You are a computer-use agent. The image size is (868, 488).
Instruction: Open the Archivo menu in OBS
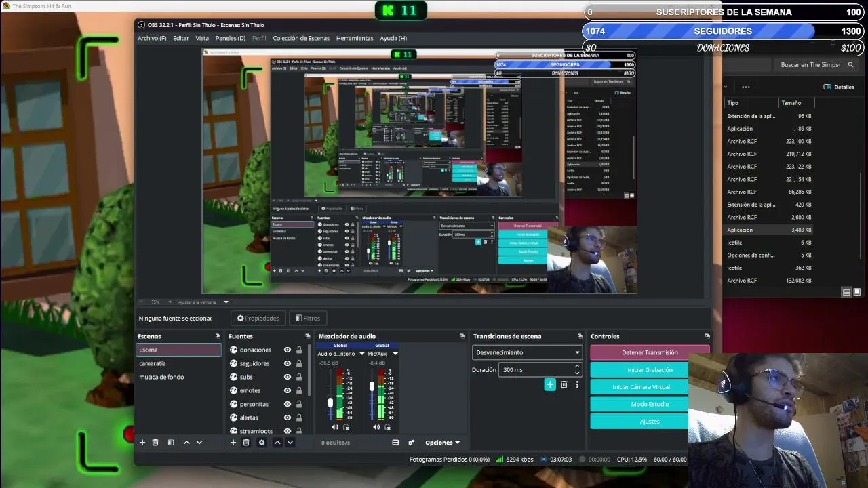click(x=152, y=38)
